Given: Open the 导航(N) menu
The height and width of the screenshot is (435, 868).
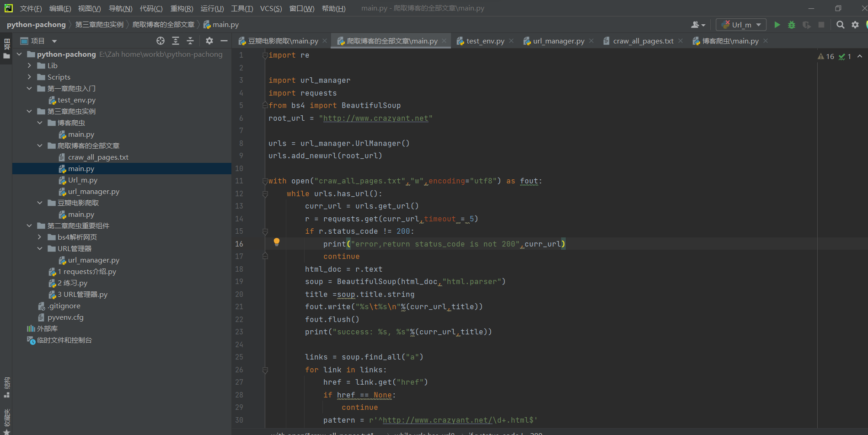Looking at the screenshot, I should tap(120, 8).
